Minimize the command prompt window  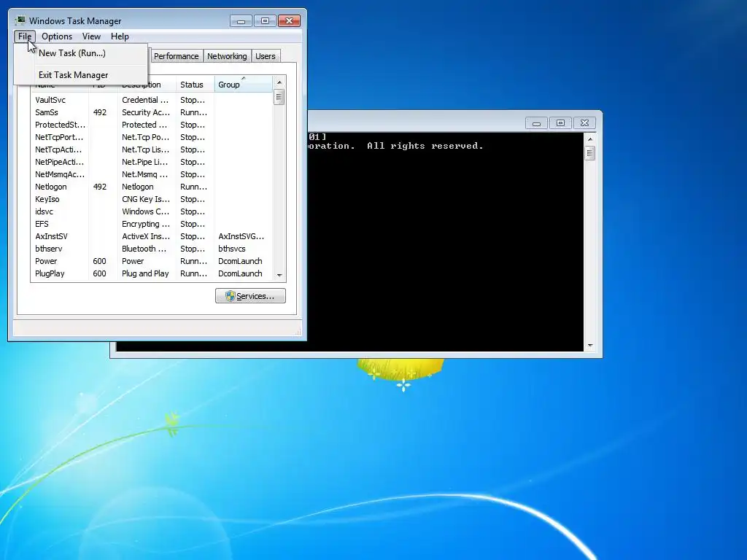(x=536, y=123)
